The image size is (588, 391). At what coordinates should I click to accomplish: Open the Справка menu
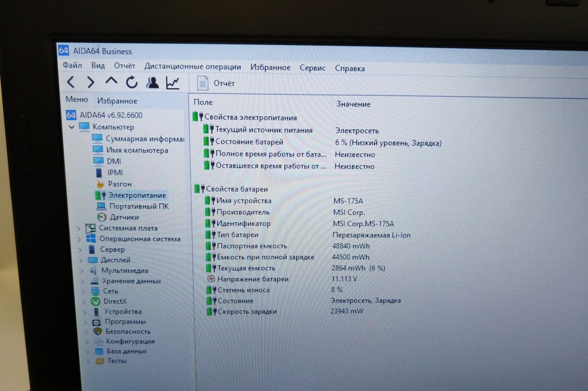pyautogui.click(x=350, y=68)
